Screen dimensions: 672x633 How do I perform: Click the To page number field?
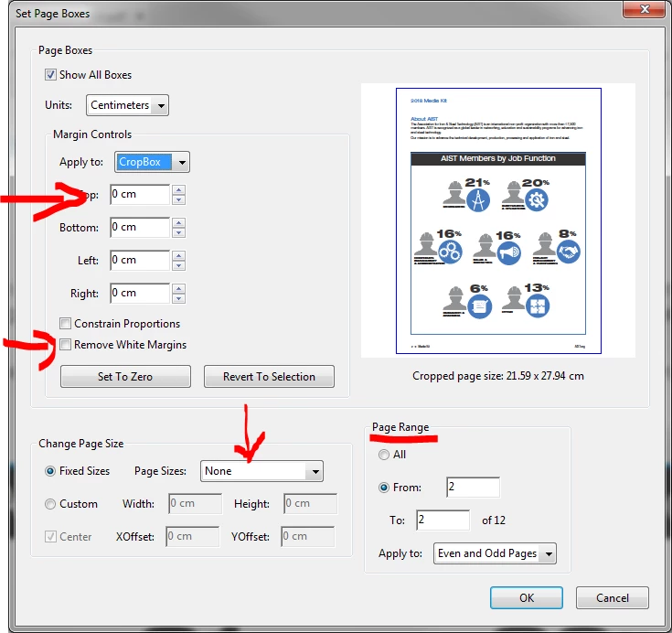coord(443,520)
